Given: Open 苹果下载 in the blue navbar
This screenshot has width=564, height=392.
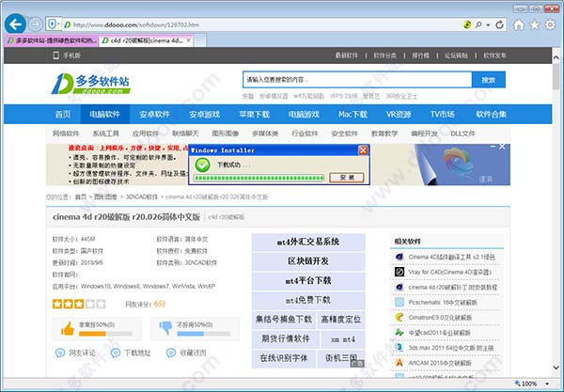Looking at the screenshot, I should [x=255, y=115].
